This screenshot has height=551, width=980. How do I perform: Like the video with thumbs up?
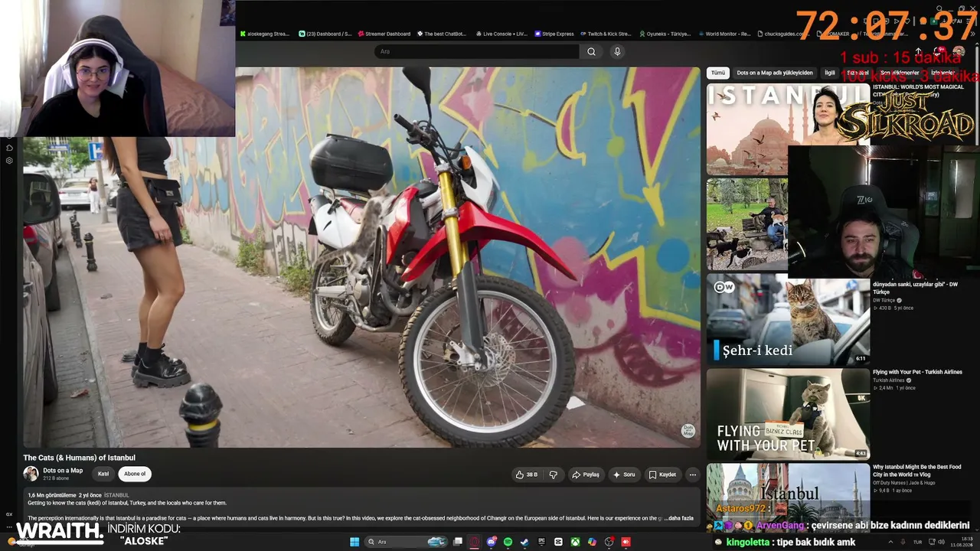tap(526, 474)
